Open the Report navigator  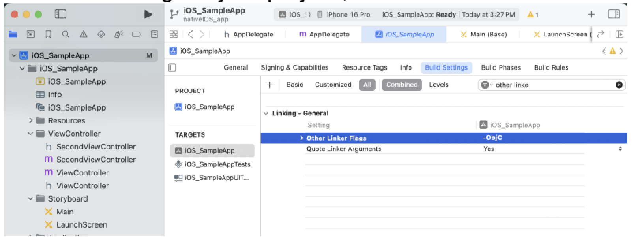(154, 34)
